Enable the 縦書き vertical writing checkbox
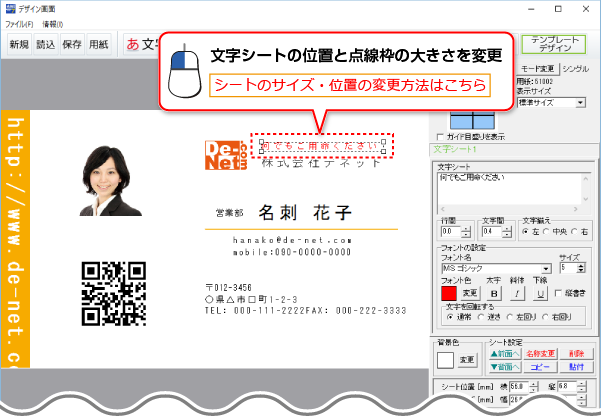Image resolution: width=601 pixels, height=417 pixels. pos(558,293)
